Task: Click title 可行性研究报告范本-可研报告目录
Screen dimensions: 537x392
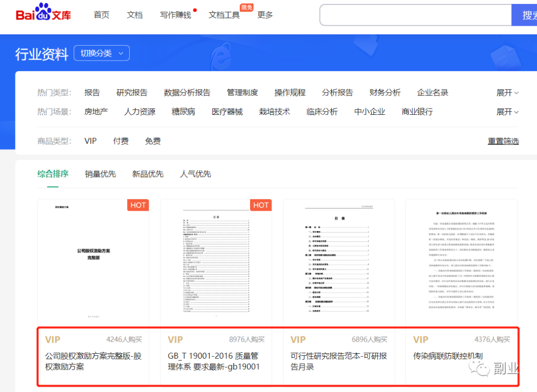Action: pyautogui.click(x=339, y=361)
